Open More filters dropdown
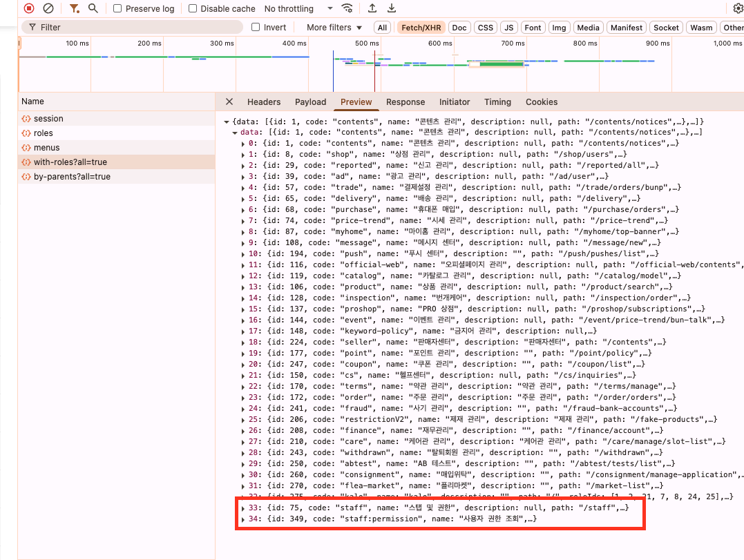The height and width of the screenshot is (560, 744). [x=334, y=28]
